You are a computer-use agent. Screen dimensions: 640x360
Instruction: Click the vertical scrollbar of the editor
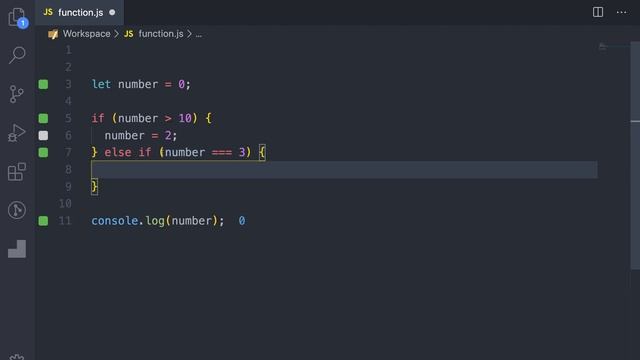[x=635, y=155]
